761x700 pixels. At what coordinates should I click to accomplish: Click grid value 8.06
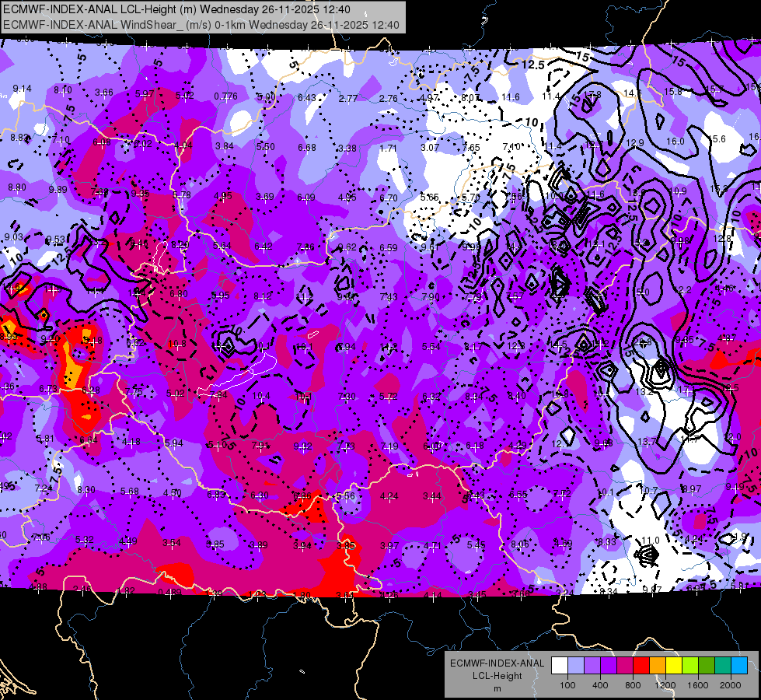click(520, 544)
